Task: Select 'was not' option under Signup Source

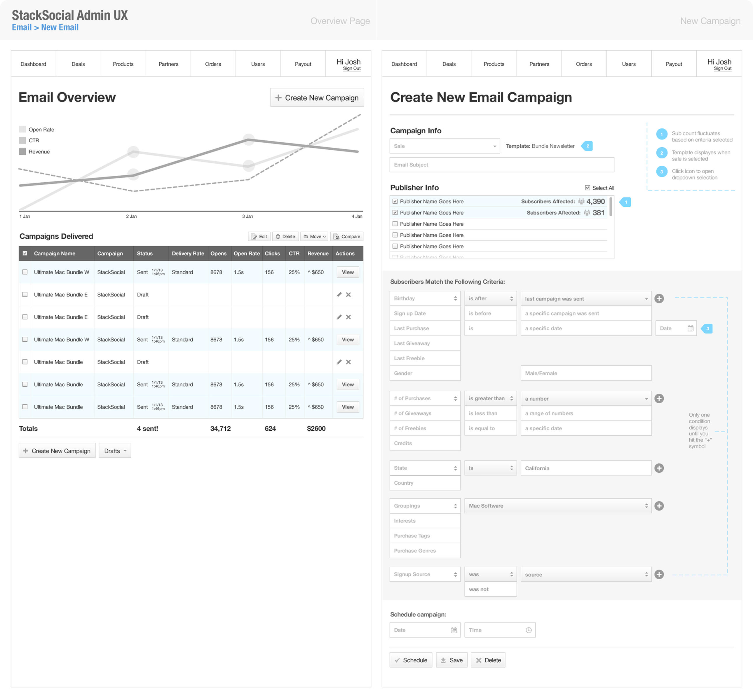Action: (x=491, y=589)
